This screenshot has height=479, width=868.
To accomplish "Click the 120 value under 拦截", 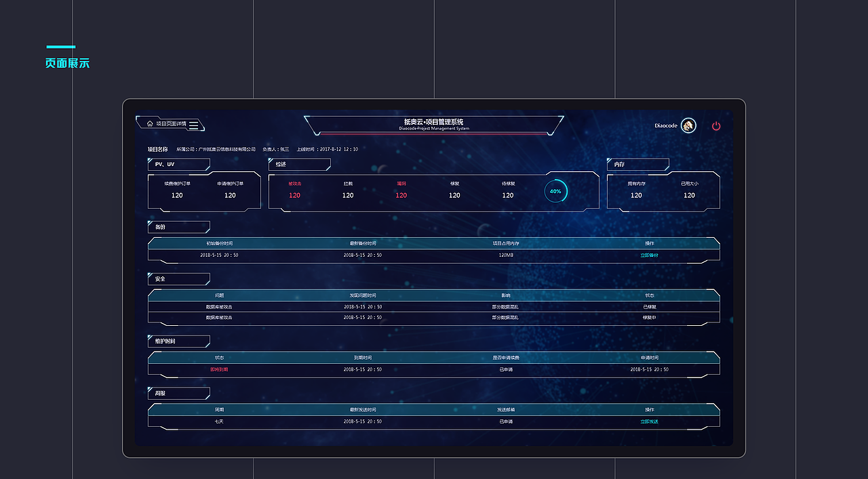I will (348, 195).
